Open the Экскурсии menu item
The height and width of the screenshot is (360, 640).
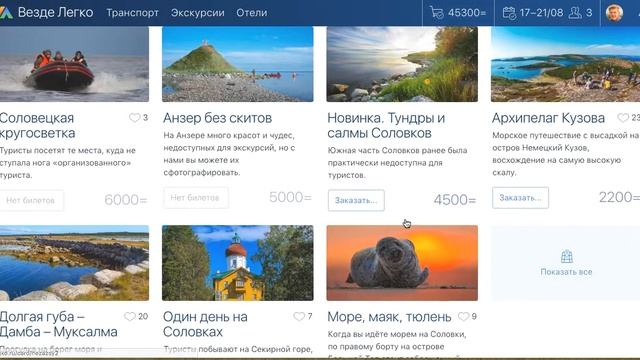[198, 13]
